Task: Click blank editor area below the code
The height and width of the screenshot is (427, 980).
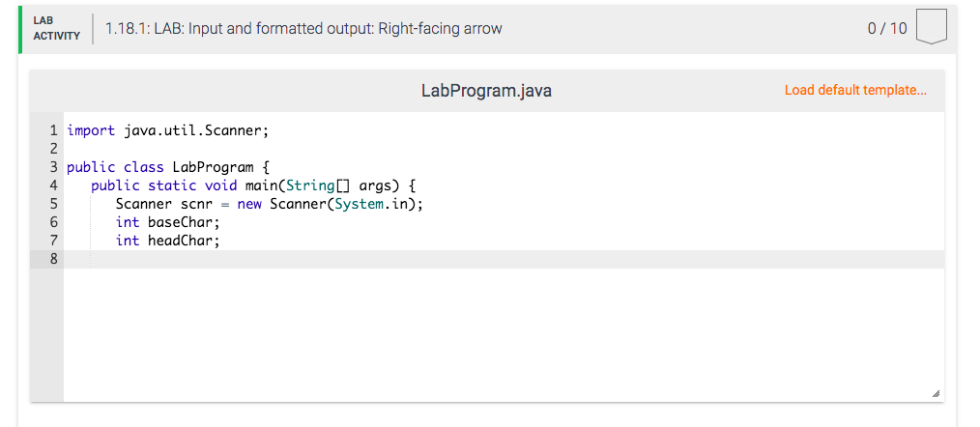Action: click(x=483, y=338)
